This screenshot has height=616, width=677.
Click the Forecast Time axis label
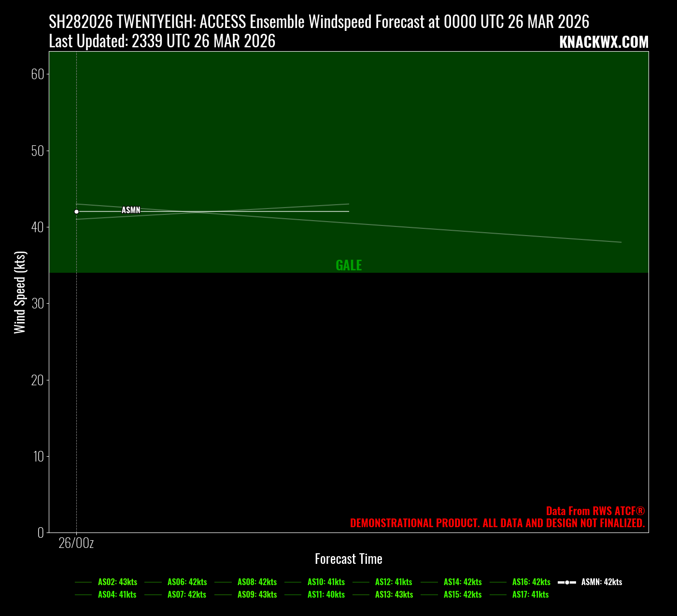pyautogui.click(x=349, y=559)
